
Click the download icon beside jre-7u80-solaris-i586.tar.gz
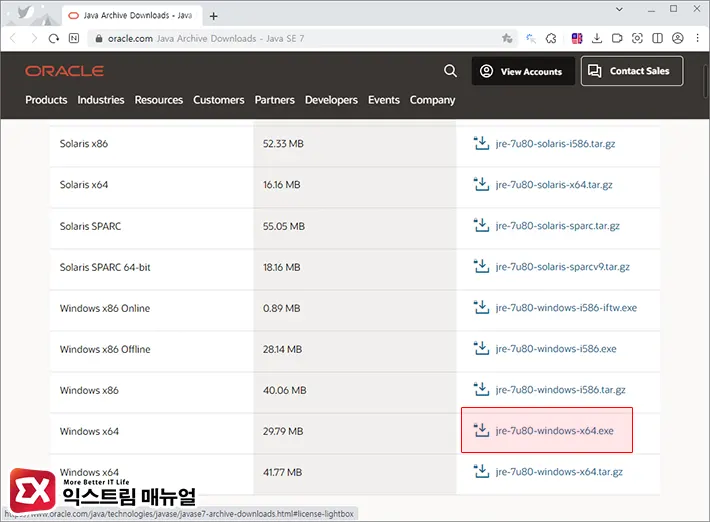tap(481, 144)
